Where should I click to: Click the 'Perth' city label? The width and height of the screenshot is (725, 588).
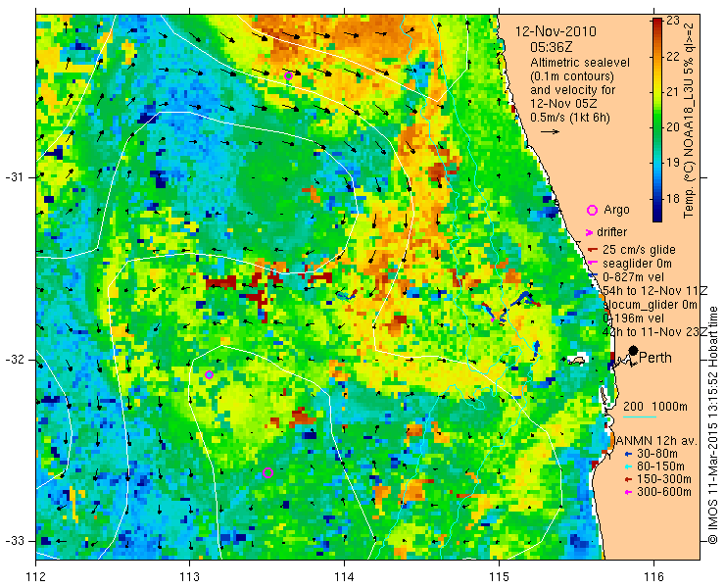coord(655,358)
